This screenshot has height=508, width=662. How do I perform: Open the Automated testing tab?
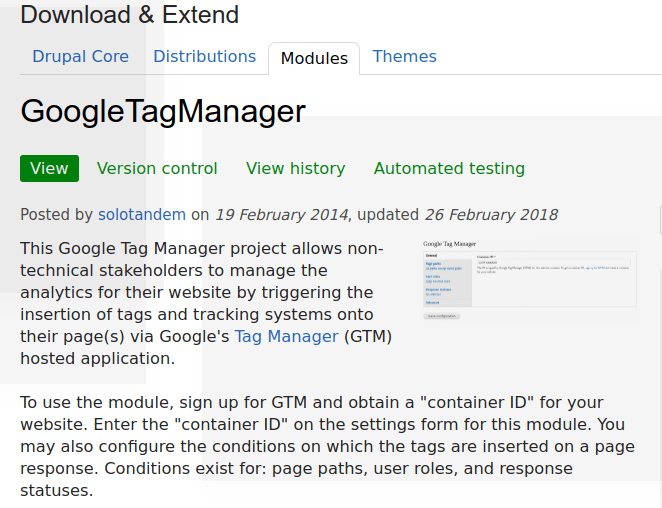tap(449, 169)
